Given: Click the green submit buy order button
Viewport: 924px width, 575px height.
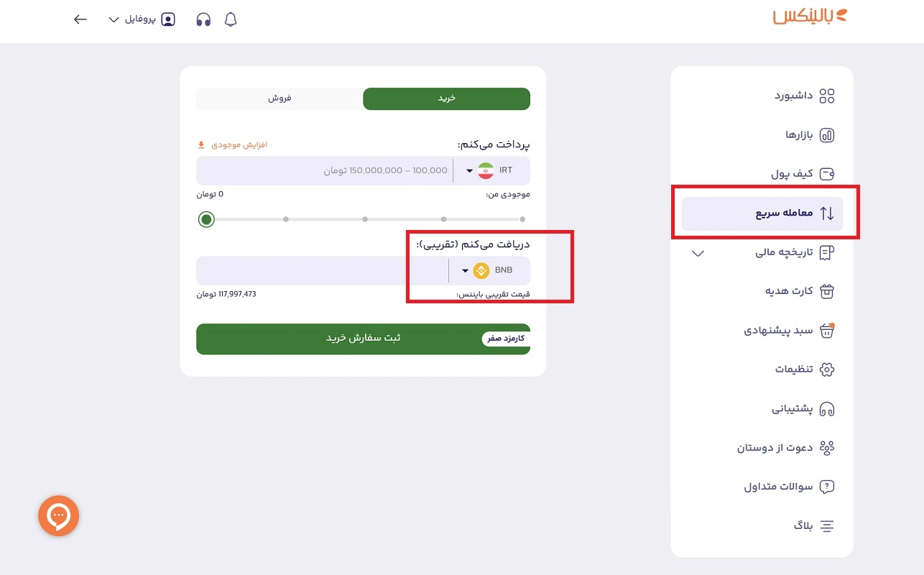Looking at the screenshot, I should [363, 339].
